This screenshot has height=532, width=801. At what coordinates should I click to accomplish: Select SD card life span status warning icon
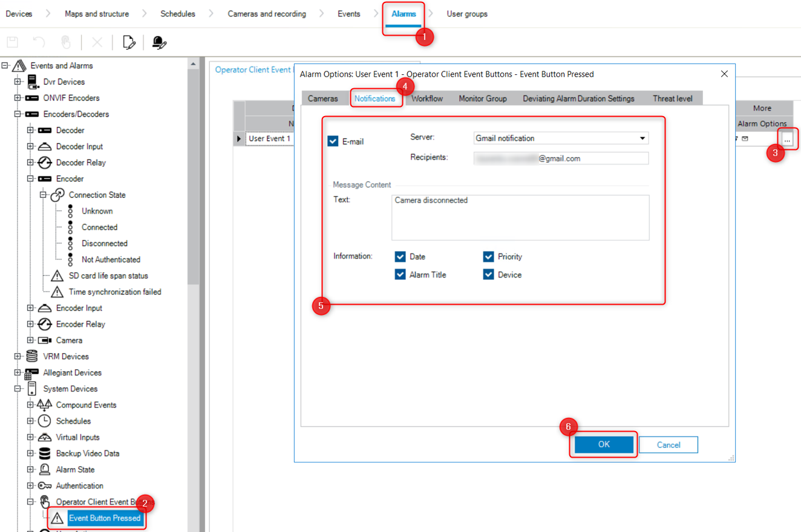57,276
